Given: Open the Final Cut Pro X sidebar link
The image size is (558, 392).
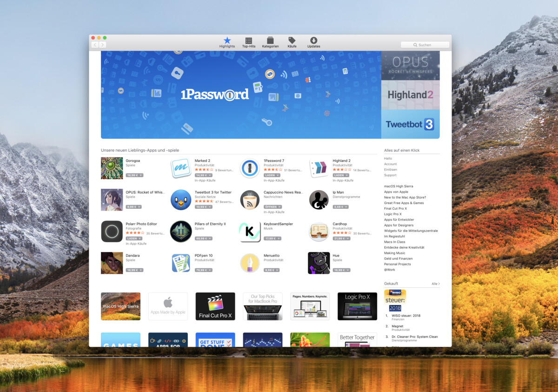Looking at the screenshot, I should tap(394, 208).
